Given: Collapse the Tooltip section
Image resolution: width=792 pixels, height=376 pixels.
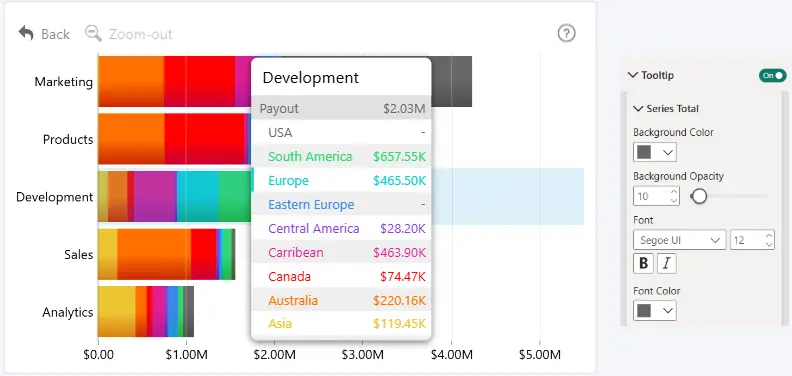Looking at the screenshot, I should (633, 75).
